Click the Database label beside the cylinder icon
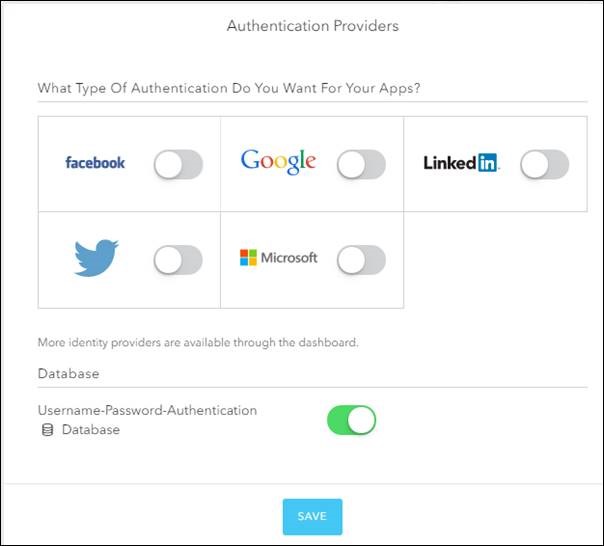604x546 pixels. coord(91,430)
